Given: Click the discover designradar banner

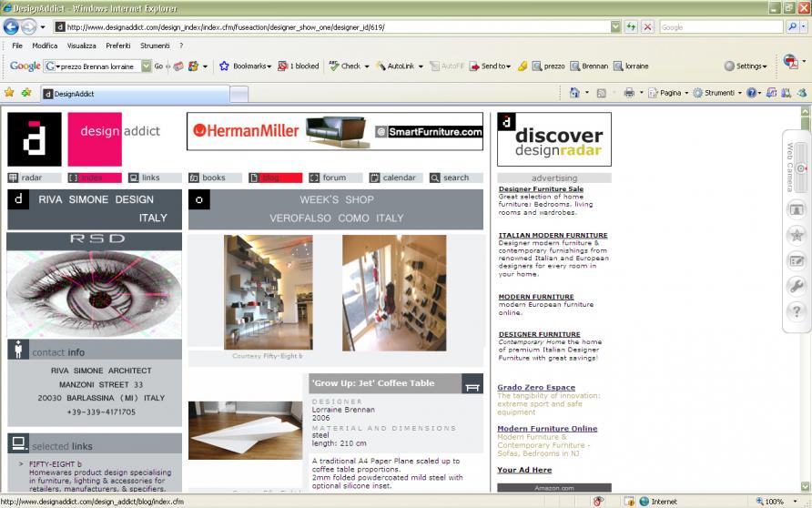Looking at the screenshot, I should [x=554, y=139].
